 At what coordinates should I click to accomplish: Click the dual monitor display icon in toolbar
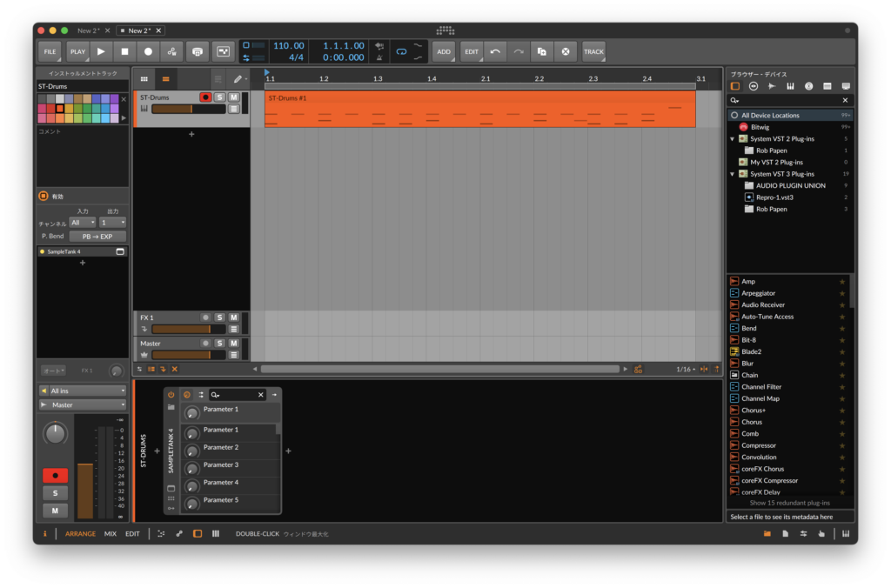pos(224,51)
